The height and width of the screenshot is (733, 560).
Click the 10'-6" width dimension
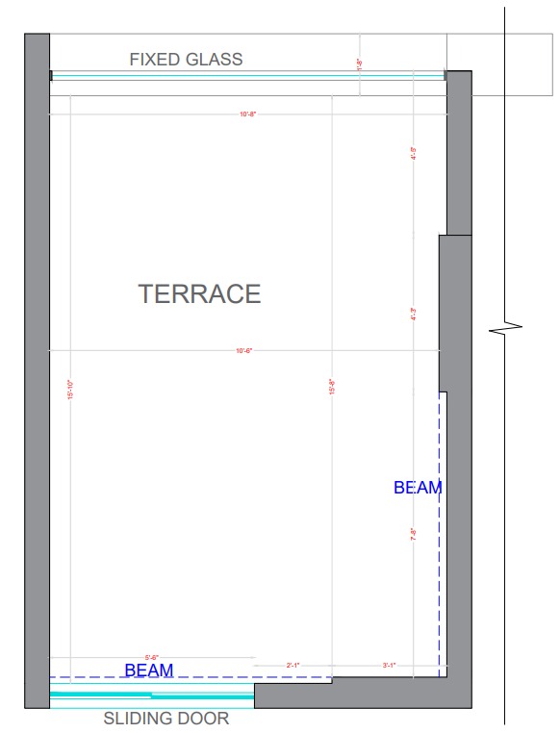tap(244, 350)
